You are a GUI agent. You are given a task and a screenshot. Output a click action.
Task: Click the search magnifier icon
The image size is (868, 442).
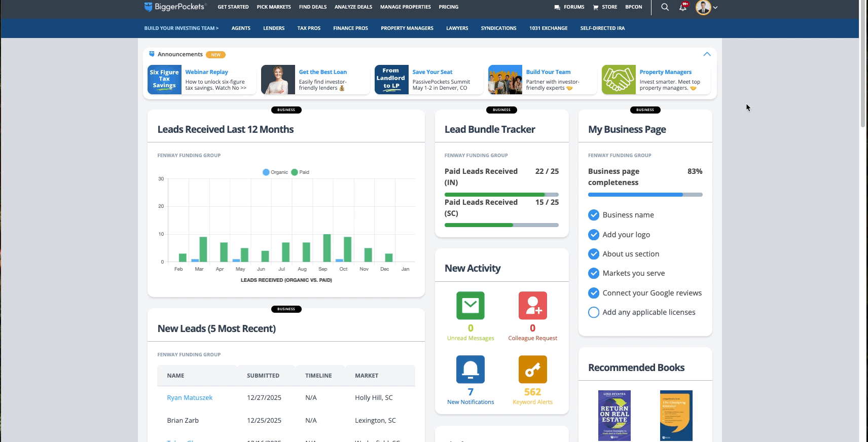(x=665, y=7)
